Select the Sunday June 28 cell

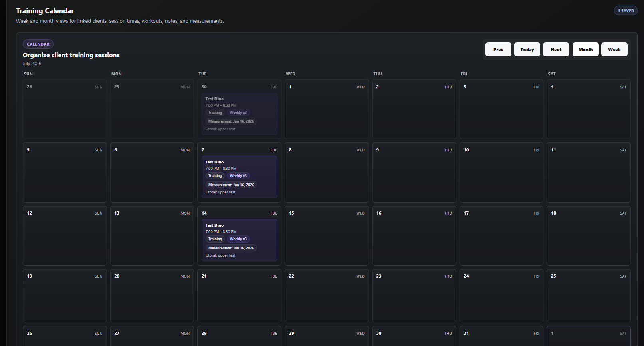[65, 109]
